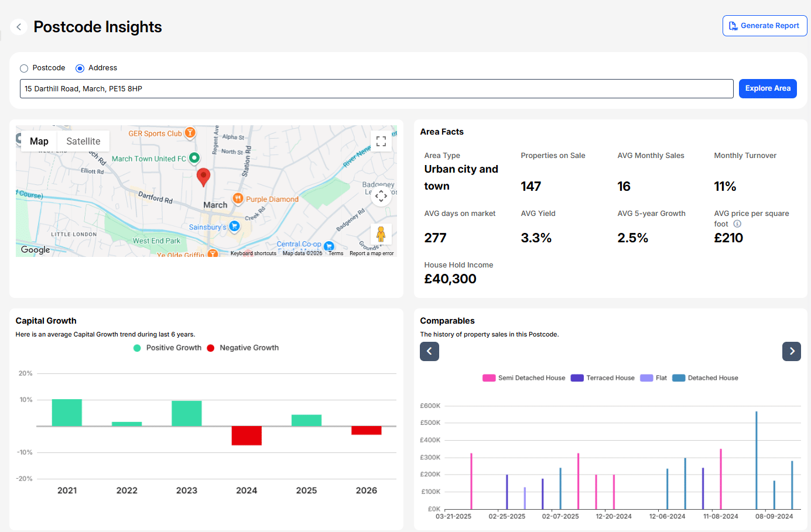Click the AVG 5-year Growth value 2.5%

[x=633, y=238]
